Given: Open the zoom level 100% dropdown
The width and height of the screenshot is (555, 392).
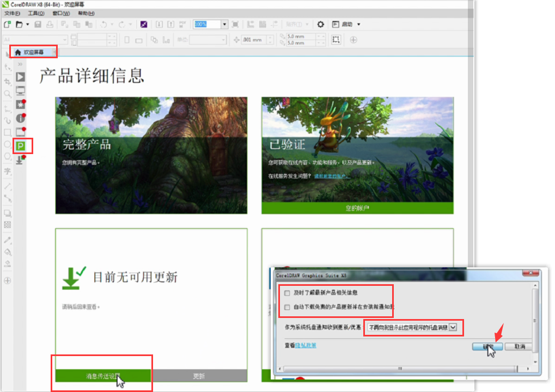Looking at the screenshot, I should [224, 24].
